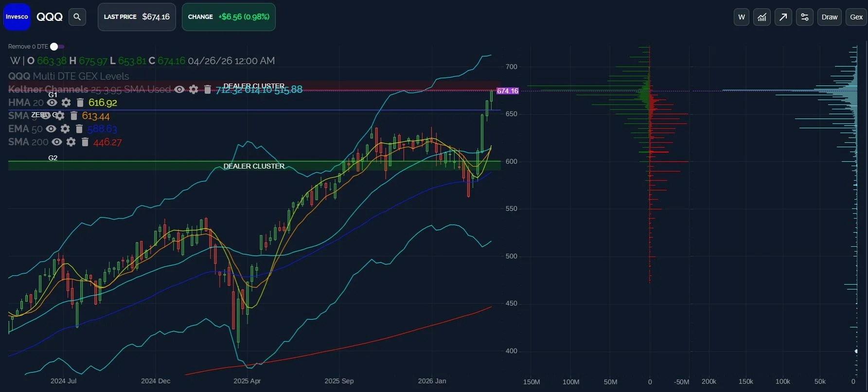Open HMA 20 settings gear

tap(66, 102)
